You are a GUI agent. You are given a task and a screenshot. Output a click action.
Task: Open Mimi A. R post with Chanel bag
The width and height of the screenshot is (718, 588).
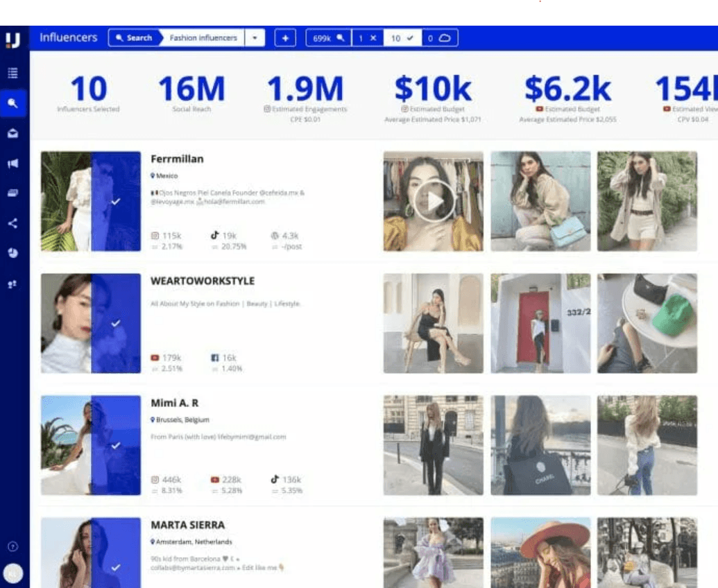pos(540,445)
